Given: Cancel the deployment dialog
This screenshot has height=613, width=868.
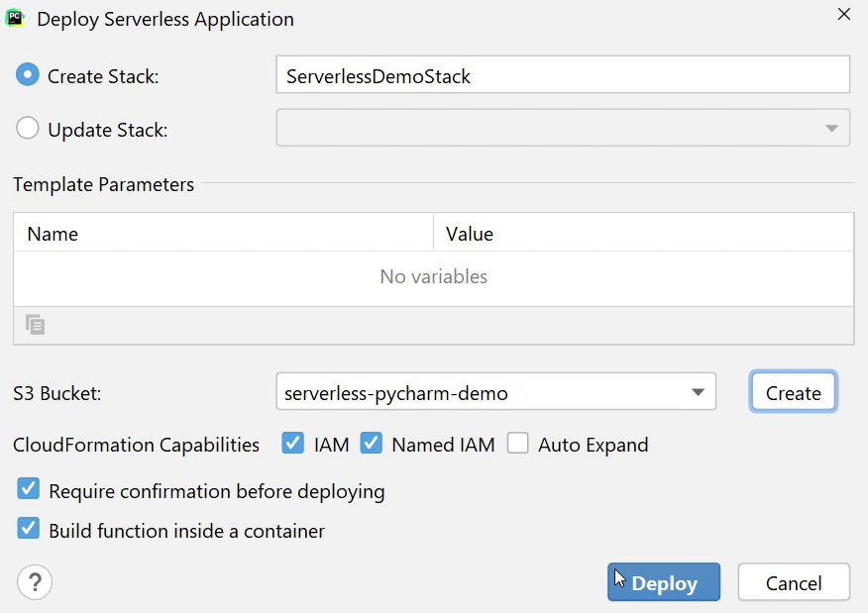Looking at the screenshot, I should pyautogui.click(x=794, y=583).
